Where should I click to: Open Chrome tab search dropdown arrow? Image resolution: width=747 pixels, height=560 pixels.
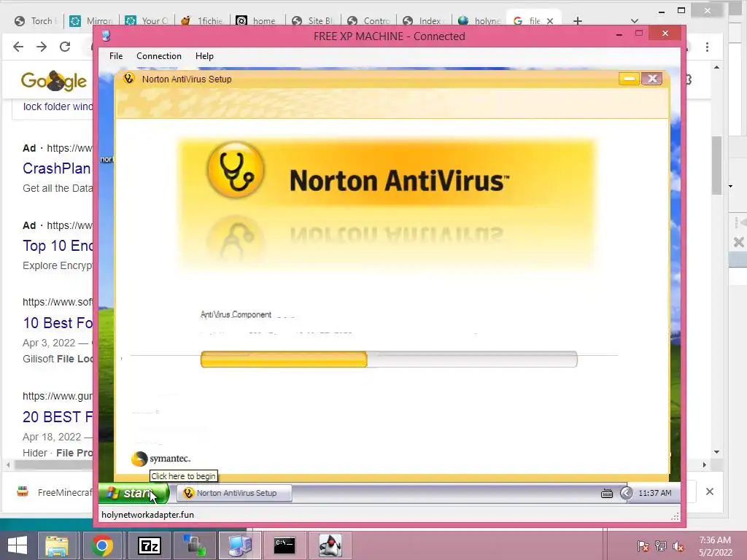click(x=634, y=21)
